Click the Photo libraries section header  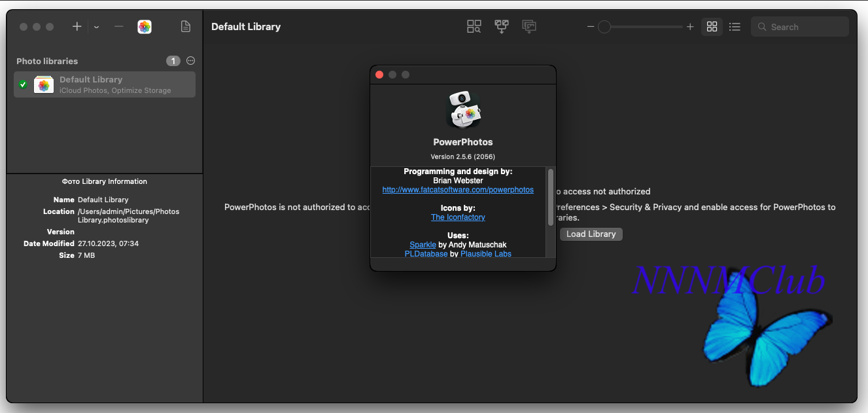[47, 61]
